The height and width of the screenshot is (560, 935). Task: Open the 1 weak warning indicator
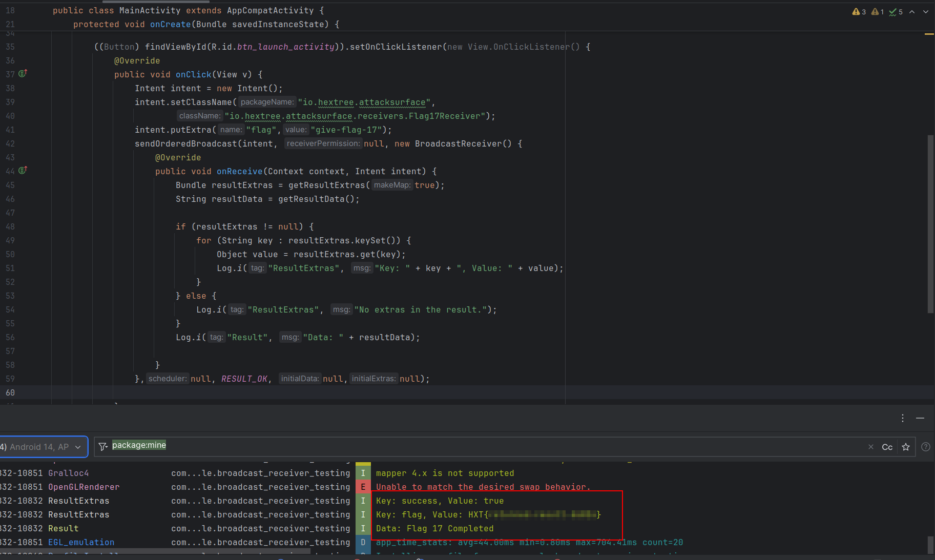878,12
